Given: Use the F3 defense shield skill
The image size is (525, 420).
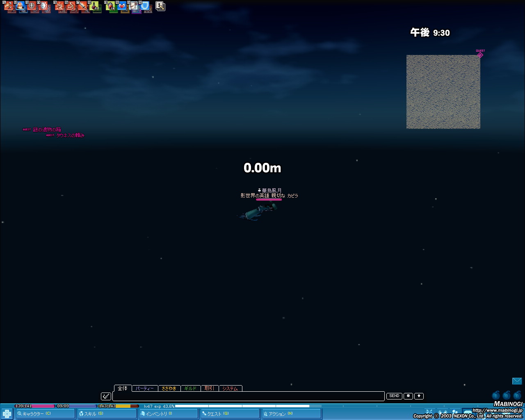Looking at the screenshot, I should tap(32, 7).
